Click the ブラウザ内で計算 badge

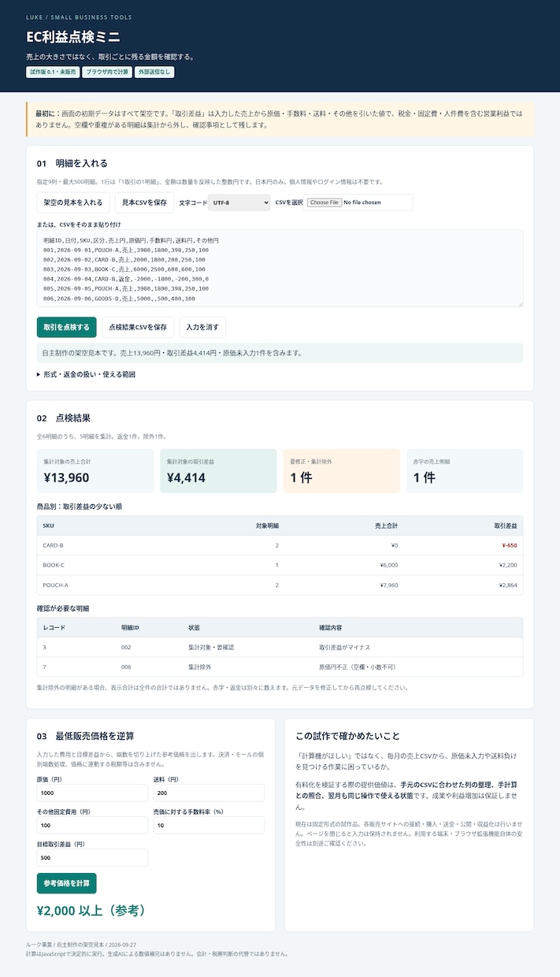[x=106, y=72]
